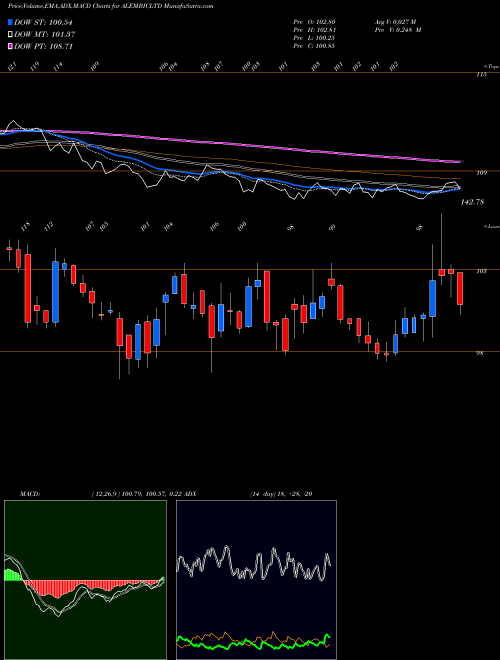Viewport: 500px width, 660px height.
Task: Click the 98 price level label
Action: click(479, 353)
